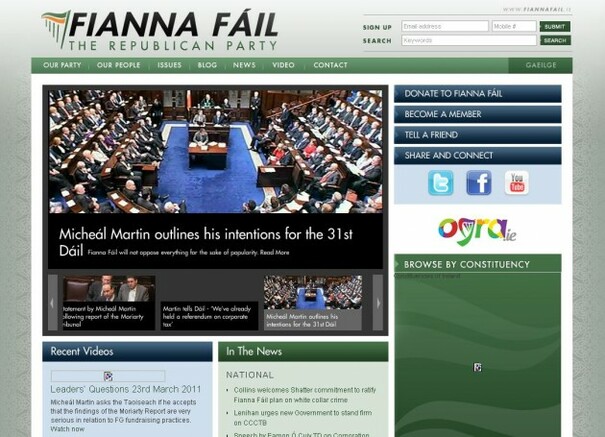Open Lenihan urges new Government article
605x437 pixels.
(303, 418)
